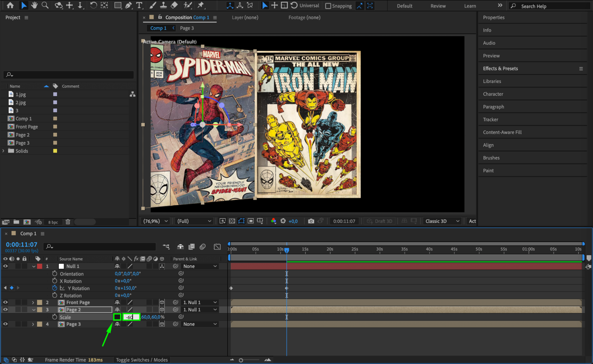Viewport: 593px width, 364px height.
Task: Hide the Front Page layer eye
Action: pos(5,302)
